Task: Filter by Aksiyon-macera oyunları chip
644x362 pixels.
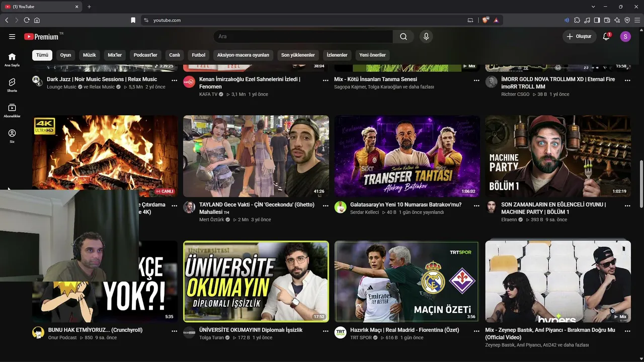Action: click(x=243, y=55)
